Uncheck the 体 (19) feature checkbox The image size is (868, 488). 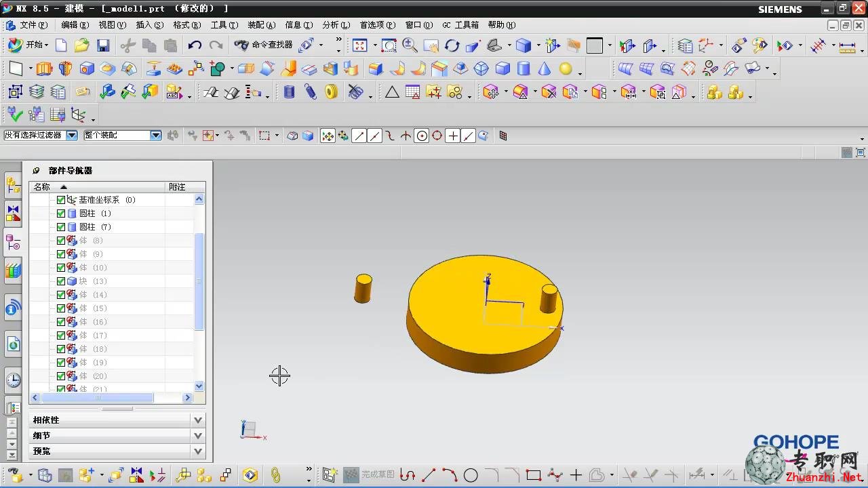(61, 363)
